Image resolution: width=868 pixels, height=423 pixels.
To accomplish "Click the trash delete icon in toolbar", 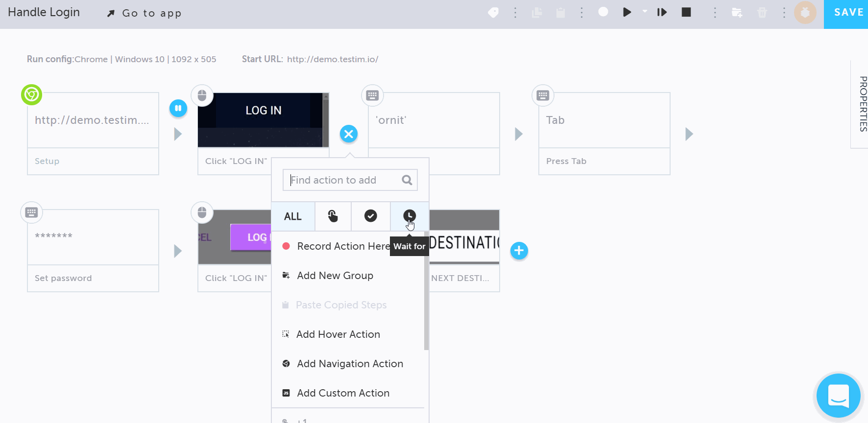I will pos(762,13).
